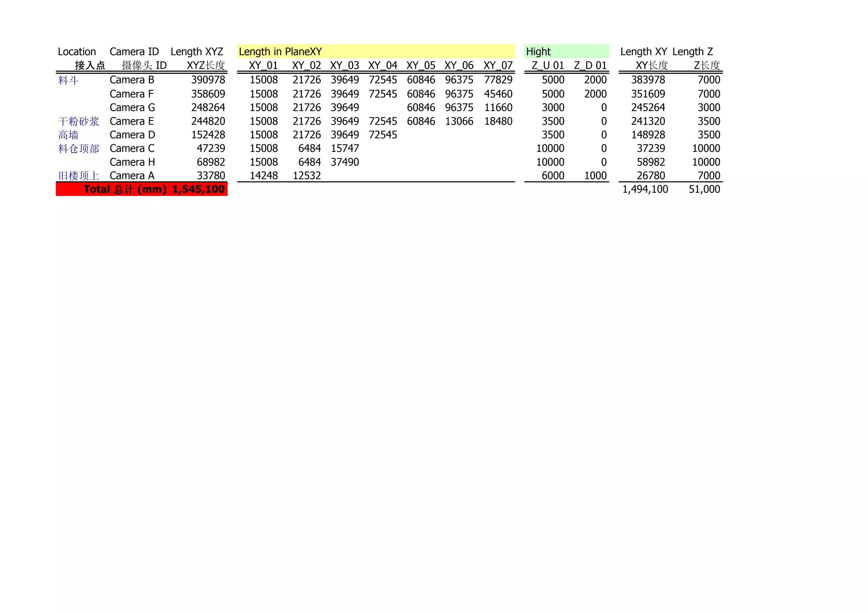The height and width of the screenshot is (614, 868).
Task: Click the Z_D 01 column header
Action: (x=590, y=65)
